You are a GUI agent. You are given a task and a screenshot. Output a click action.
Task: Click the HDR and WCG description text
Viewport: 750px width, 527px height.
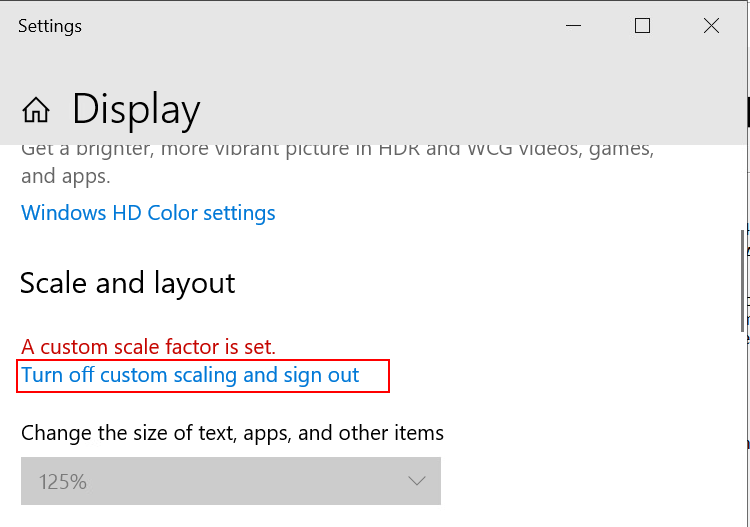338,151
